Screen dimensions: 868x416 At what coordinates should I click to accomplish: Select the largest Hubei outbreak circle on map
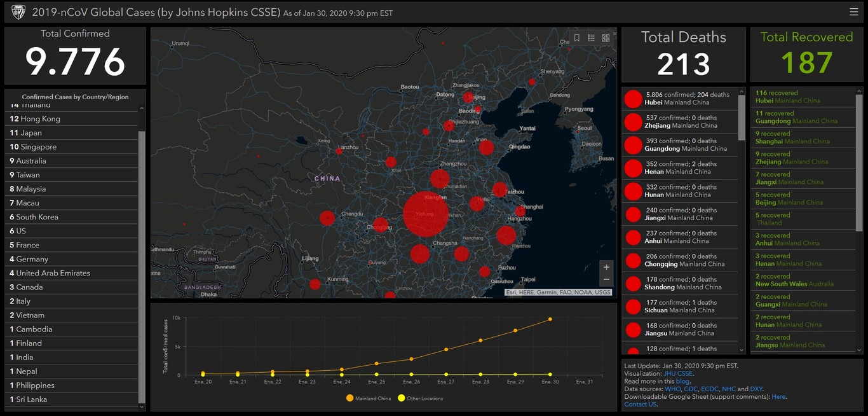[426, 214]
